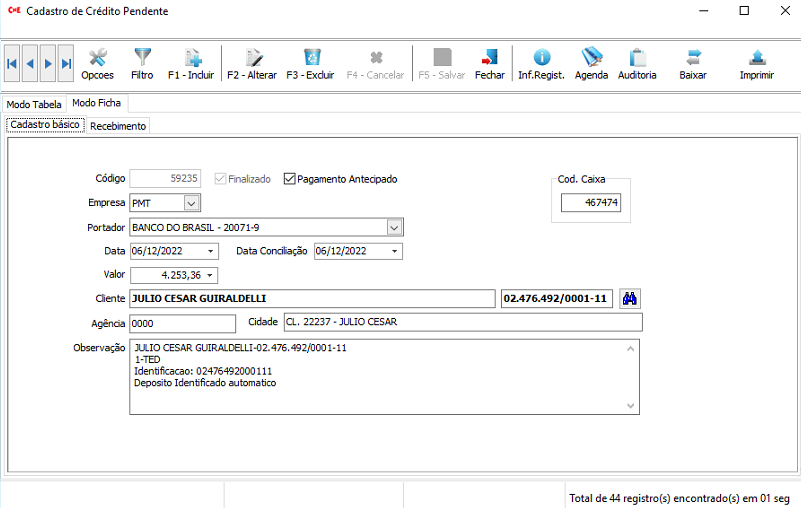The image size is (801, 508).
Task: Open the Data Conciliação date picker
Action: point(395,251)
